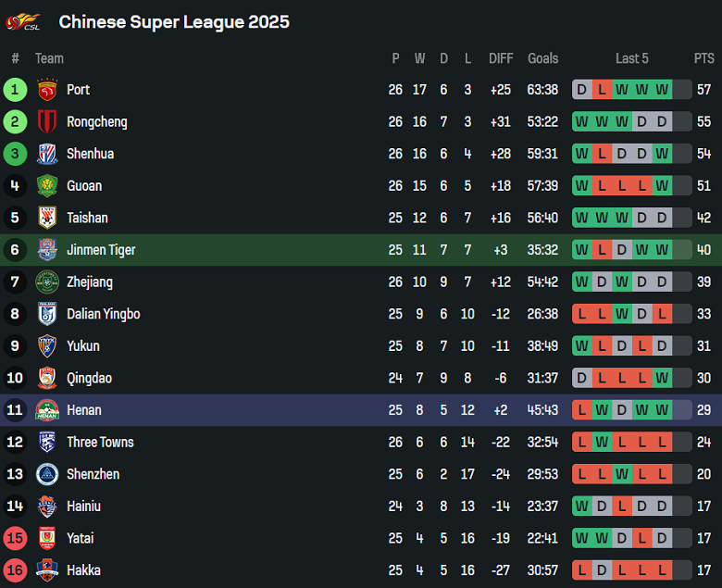
Task: Click the Rongcheng team crest
Action: pos(47,122)
